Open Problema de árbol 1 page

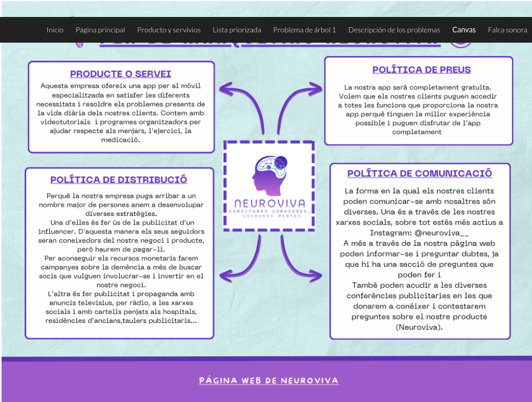coord(304,30)
